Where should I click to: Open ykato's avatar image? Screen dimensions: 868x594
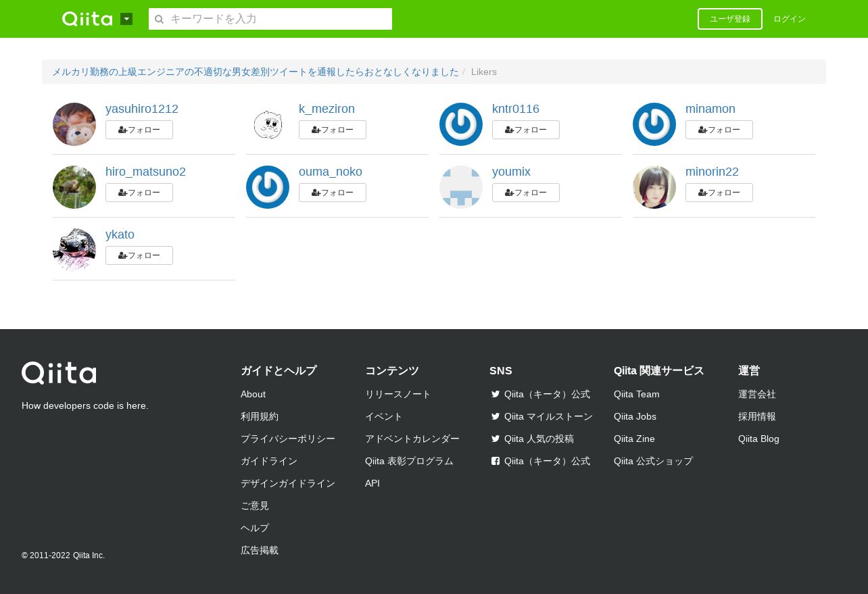[x=74, y=250]
